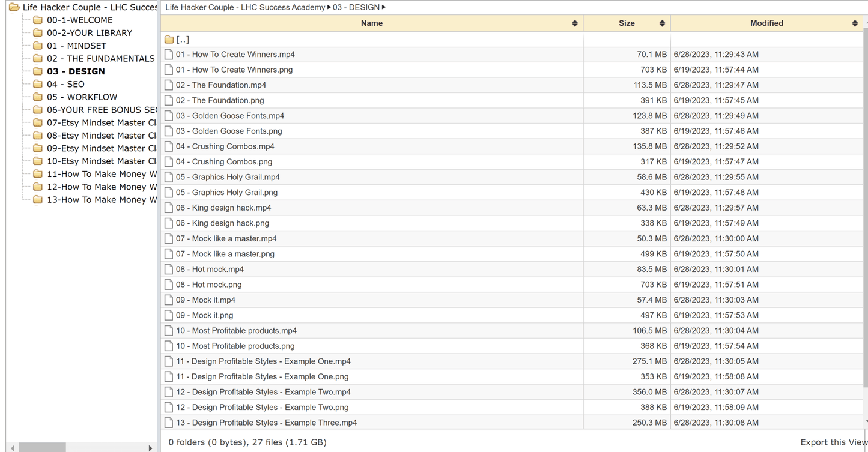Click file icon of 09 - Mock it.png

tap(169, 315)
